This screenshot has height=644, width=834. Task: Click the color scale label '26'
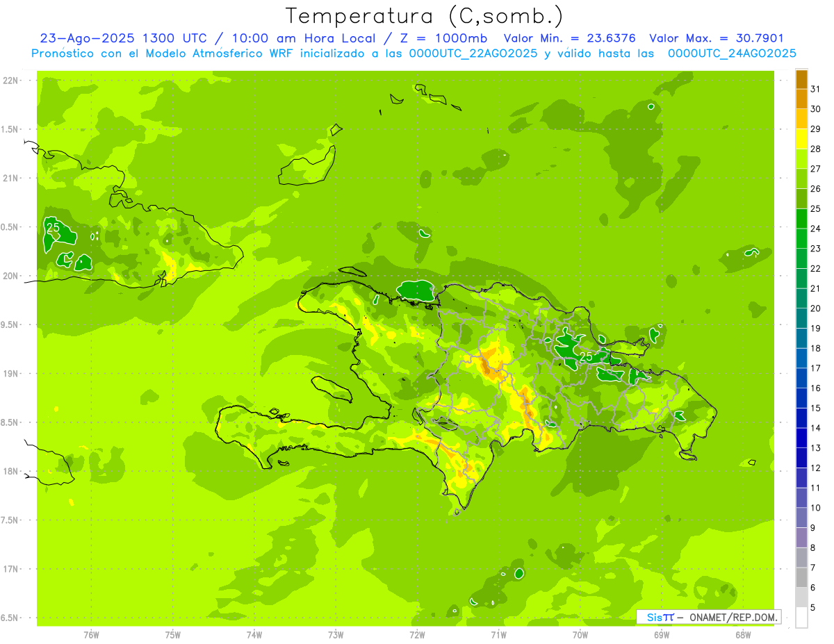pos(816,188)
